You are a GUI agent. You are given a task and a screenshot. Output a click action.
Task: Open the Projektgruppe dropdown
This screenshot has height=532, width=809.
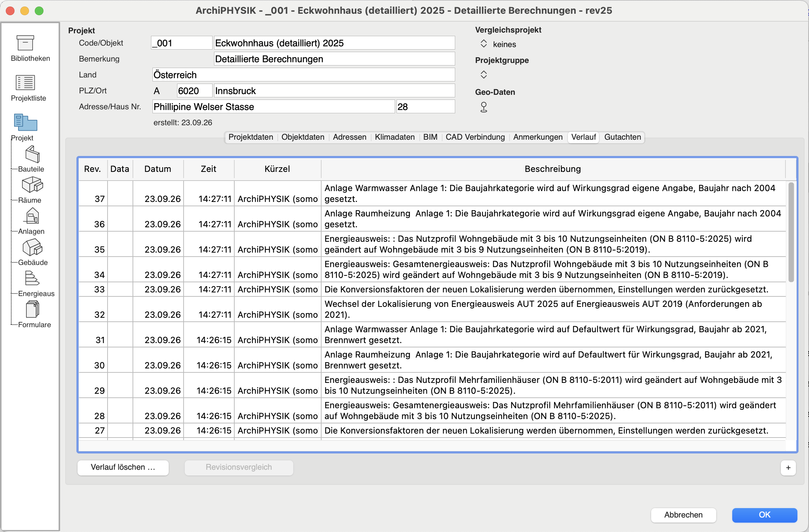pyautogui.click(x=483, y=75)
